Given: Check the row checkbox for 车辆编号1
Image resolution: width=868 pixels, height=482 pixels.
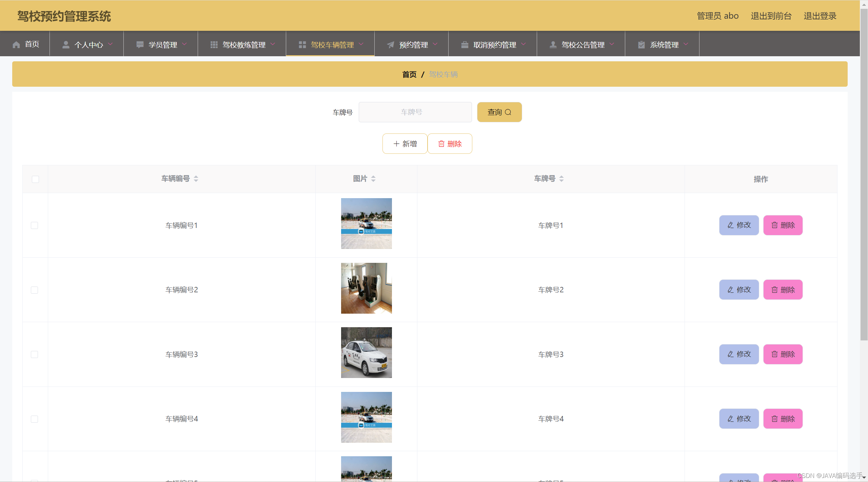Looking at the screenshot, I should (x=35, y=225).
